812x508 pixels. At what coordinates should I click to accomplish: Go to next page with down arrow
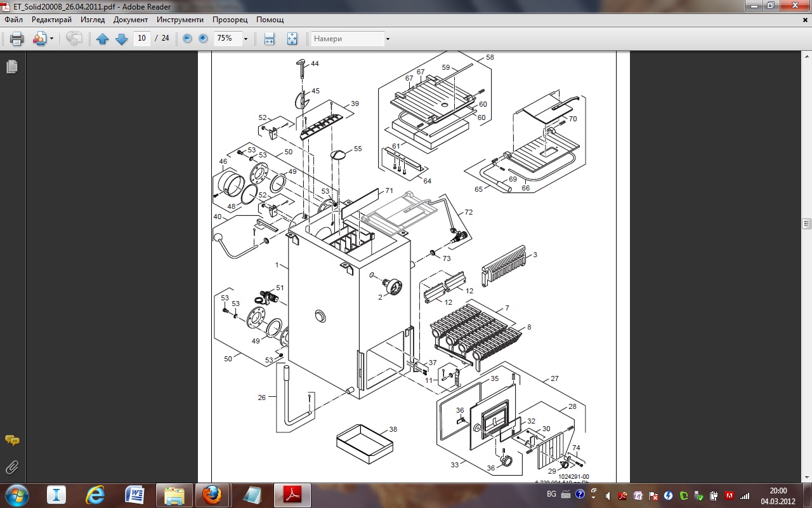click(122, 39)
